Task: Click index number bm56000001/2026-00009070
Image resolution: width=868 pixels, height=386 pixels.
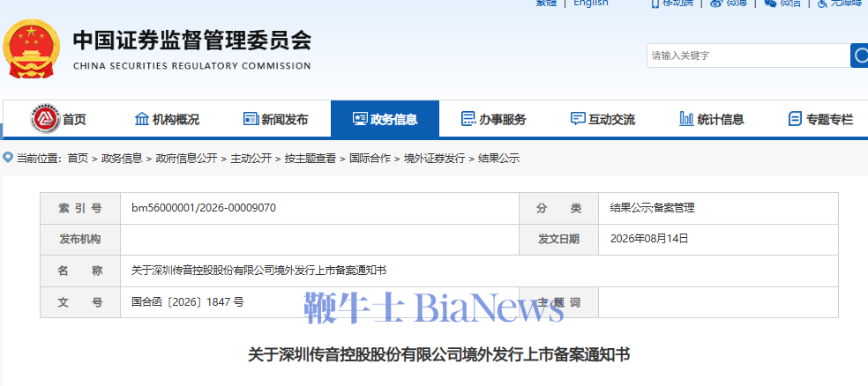Action: coord(204,208)
